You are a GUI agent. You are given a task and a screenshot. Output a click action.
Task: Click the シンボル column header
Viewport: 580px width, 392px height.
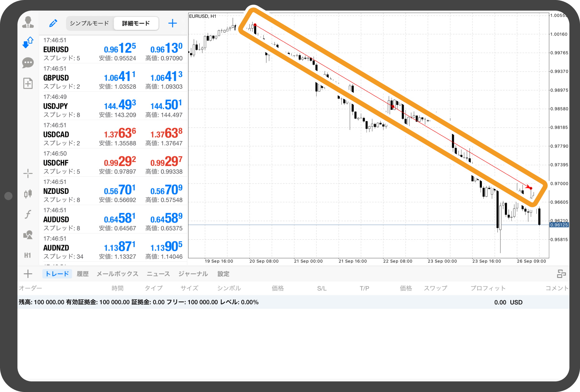point(229,288)
